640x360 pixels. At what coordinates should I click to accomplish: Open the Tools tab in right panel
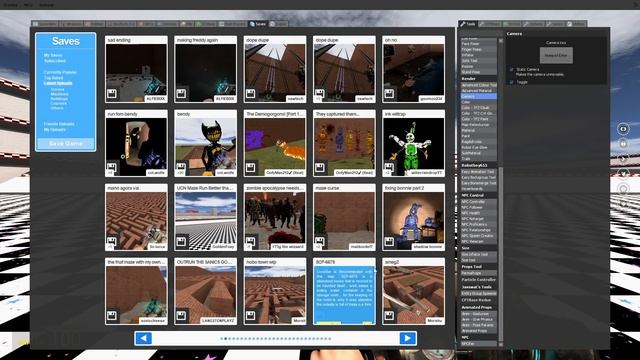click(468, 24)
